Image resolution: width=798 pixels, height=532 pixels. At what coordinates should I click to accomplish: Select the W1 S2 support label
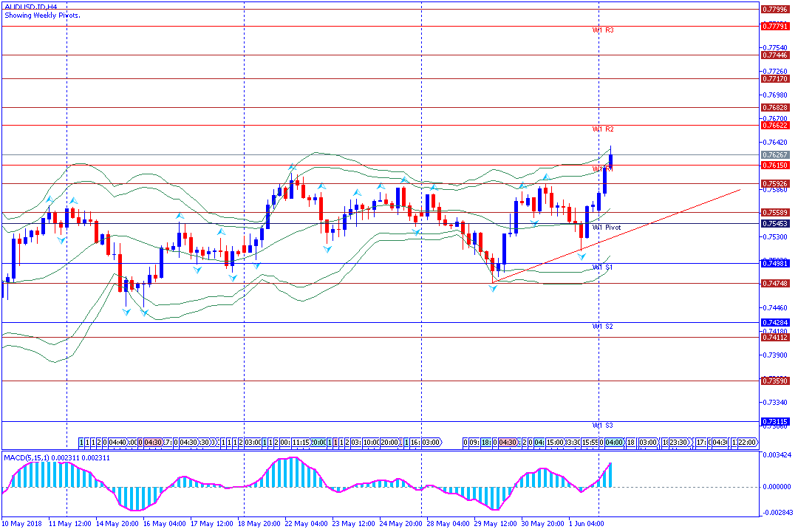pos(603,327)
